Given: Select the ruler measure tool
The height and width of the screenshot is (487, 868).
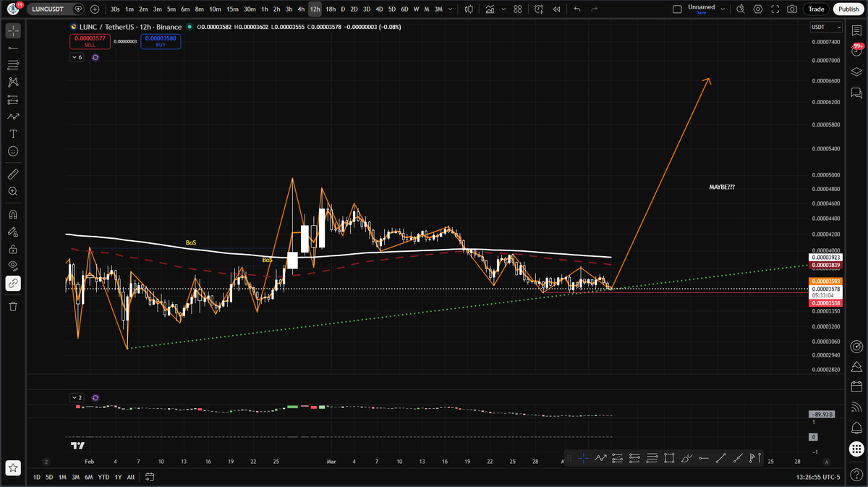Looking at the screenshot, I should 13,174.
